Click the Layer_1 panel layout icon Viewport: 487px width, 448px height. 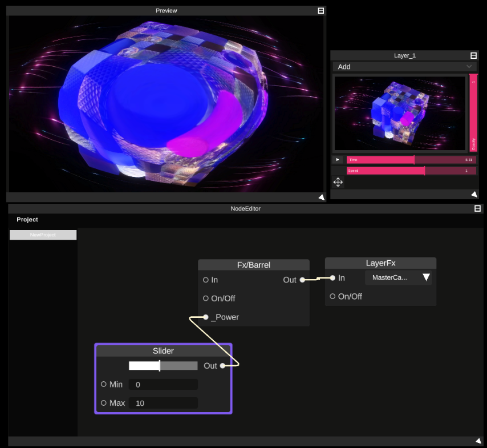coord(473,55)
